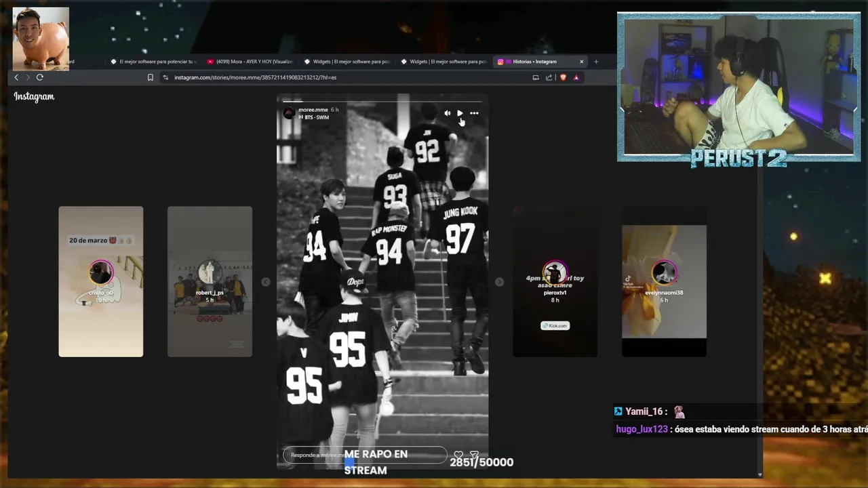Switch to 'El mejor software para potenciar' tab
This screenshot has width=868, height=488.
(154, 62)
